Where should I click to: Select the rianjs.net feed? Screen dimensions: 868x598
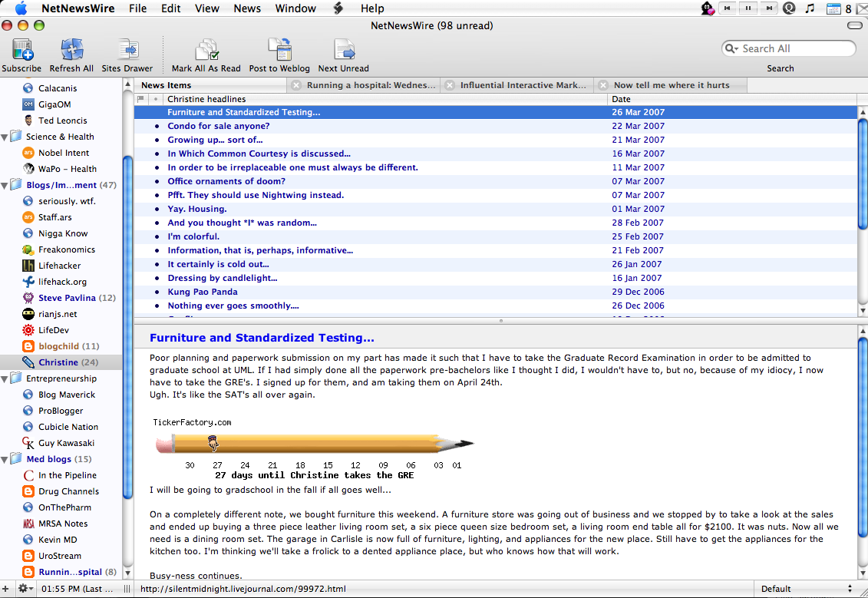[x=58, y=314]
